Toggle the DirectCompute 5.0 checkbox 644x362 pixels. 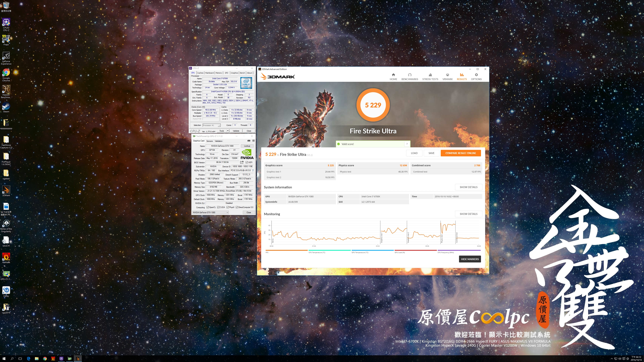[237, 207]
